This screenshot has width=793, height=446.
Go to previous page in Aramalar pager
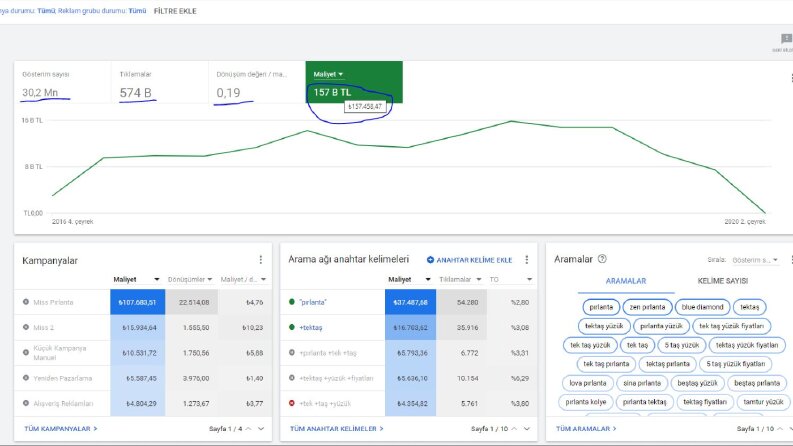[x=779, y=429]
